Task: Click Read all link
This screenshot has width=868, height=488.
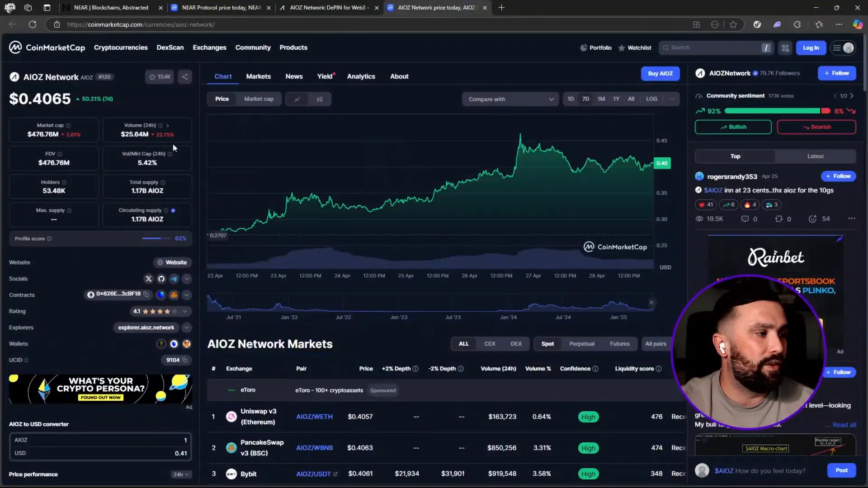Action: (844, 425)
